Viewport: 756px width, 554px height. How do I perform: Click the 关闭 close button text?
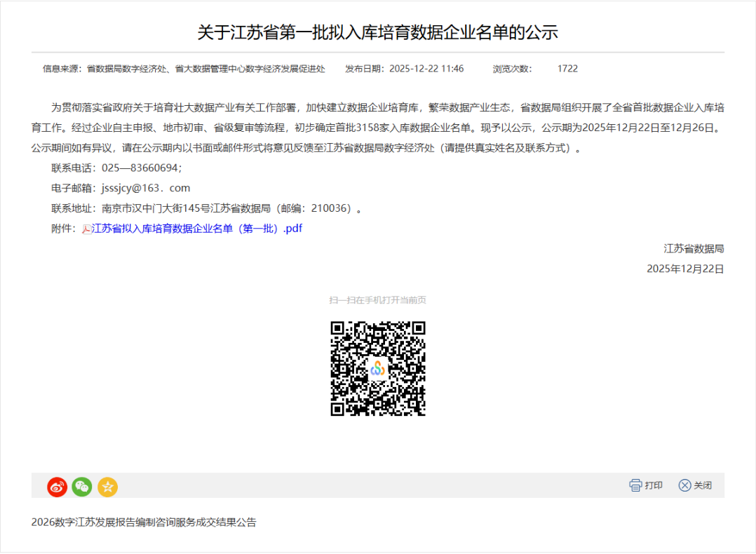703,485
